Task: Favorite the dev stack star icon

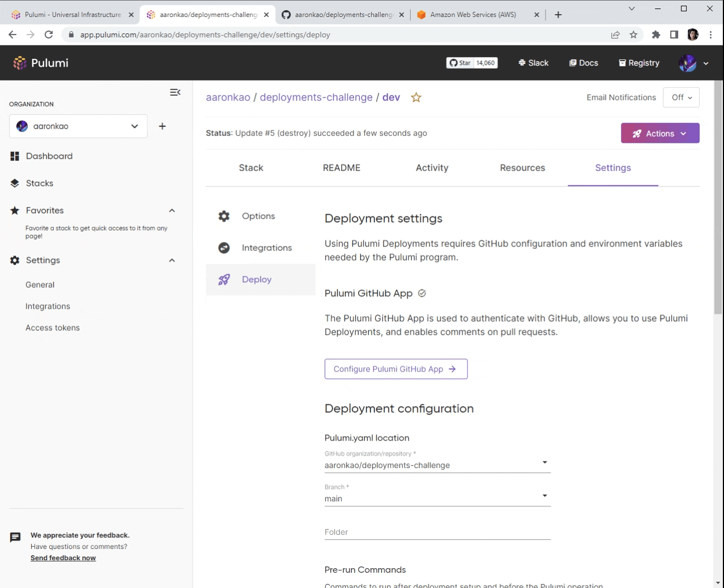Action: pos(416,97)
